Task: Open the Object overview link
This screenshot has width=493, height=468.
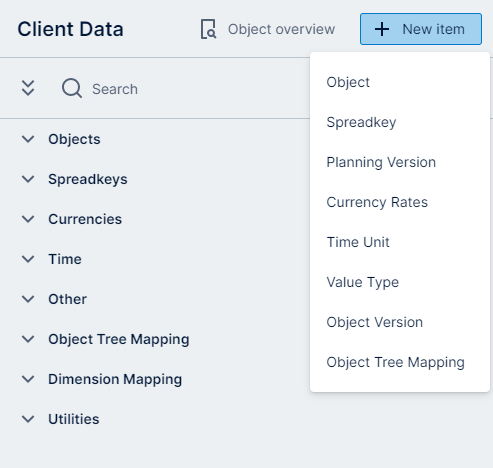Action: click(281, 29)
